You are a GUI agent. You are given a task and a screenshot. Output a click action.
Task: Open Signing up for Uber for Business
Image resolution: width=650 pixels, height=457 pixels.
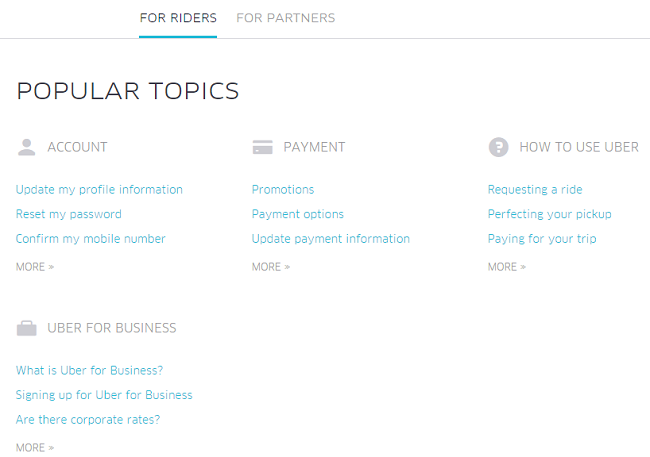[104, 395]
